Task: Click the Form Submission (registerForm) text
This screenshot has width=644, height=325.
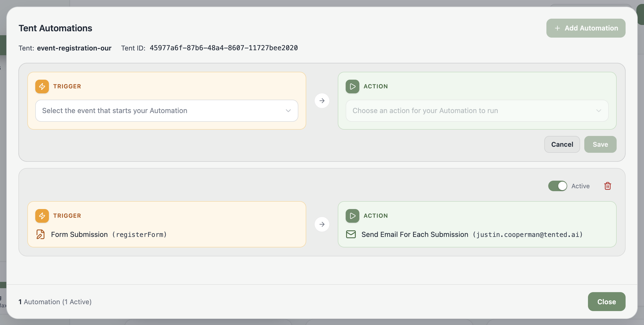Action: pos(109,234)
